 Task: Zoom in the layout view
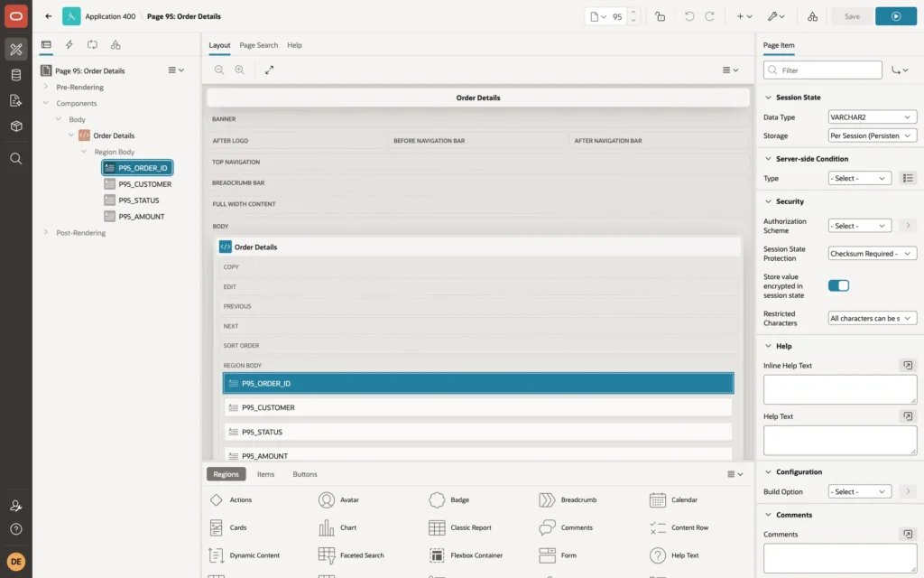click(x=240, y=70)
